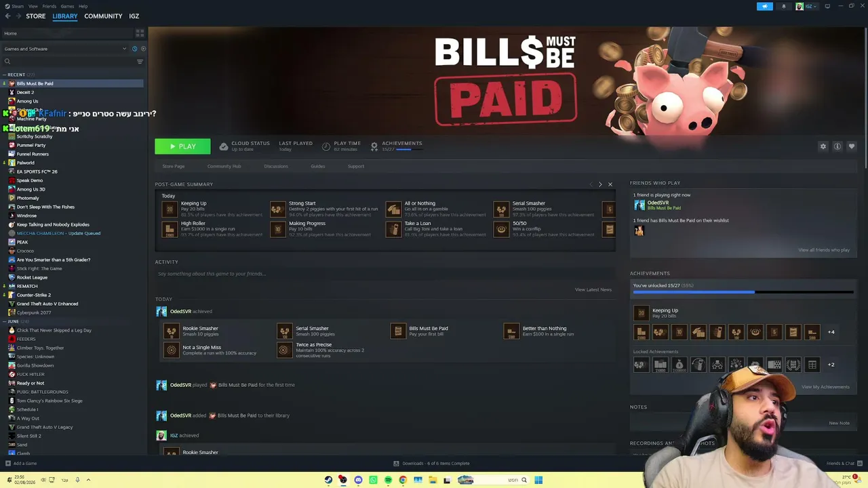Select the Serial Smasher icon in post-game summary
This screenshot has height=488, width=868.
(501, 209)
